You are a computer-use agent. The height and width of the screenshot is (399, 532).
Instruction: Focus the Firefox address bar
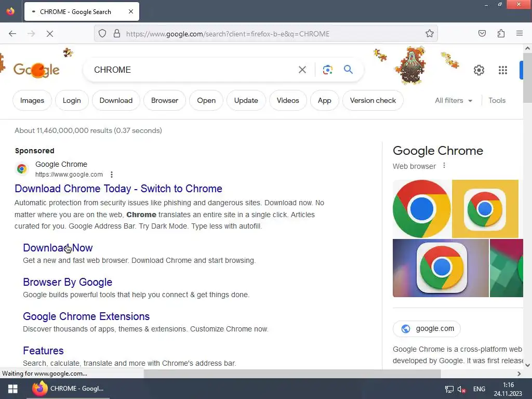click(266, 34)
